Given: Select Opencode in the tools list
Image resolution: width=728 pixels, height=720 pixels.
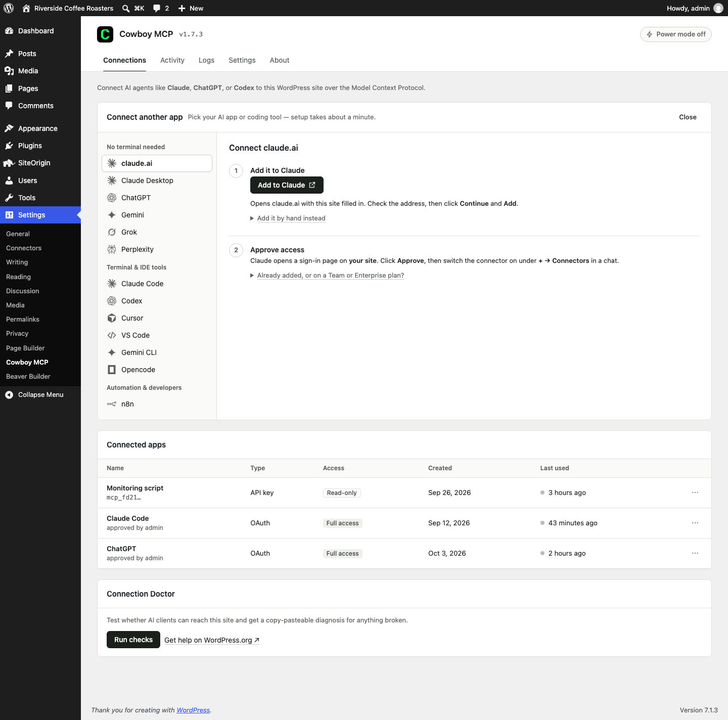Looking at the screenshot, I should (157, 370).
